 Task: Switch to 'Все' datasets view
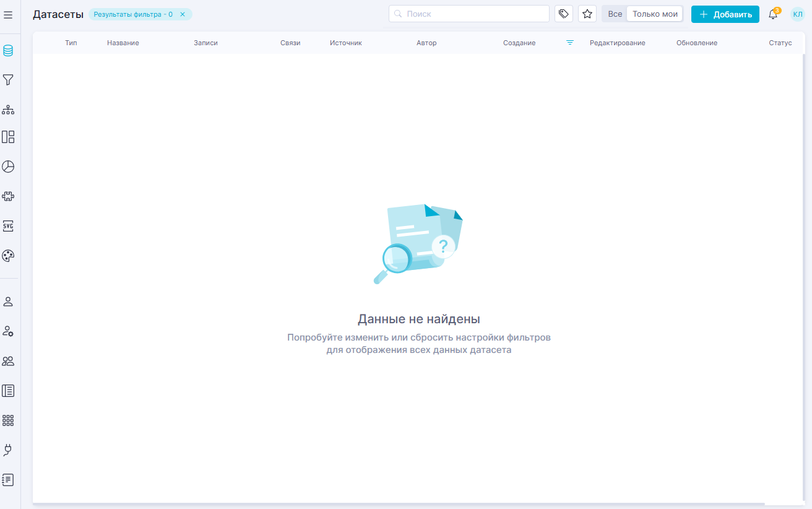pos(615,14)
